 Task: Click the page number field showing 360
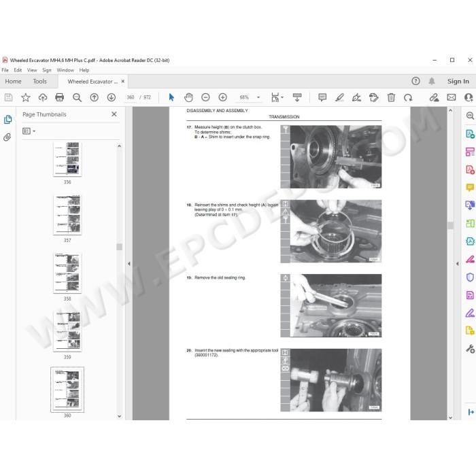click(131, 97)
